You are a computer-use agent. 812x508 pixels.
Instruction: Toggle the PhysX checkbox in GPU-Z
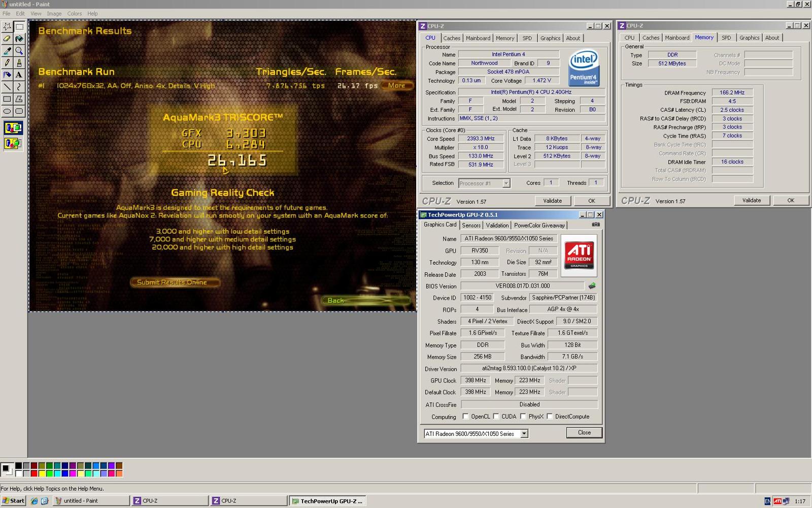click(523, 417)
